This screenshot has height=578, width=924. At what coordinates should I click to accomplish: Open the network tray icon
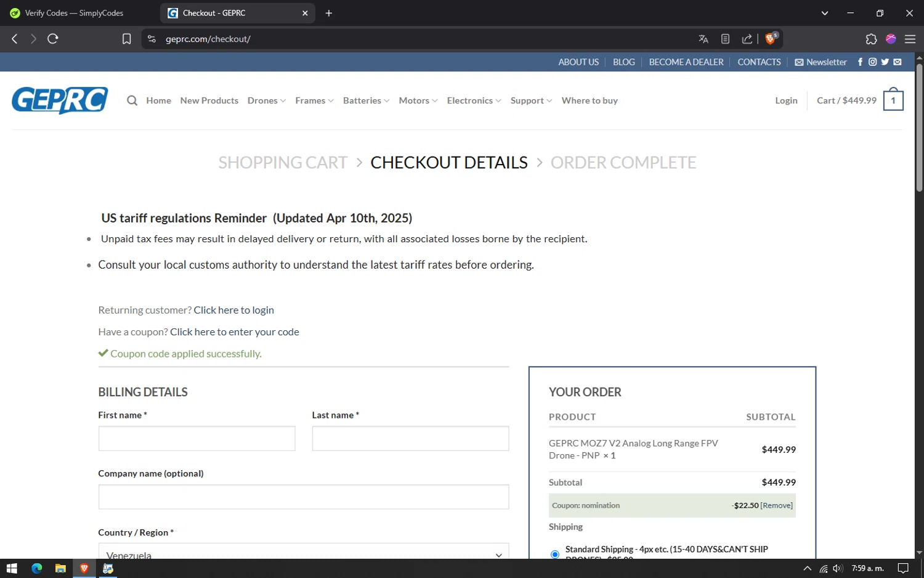point(823,568)
